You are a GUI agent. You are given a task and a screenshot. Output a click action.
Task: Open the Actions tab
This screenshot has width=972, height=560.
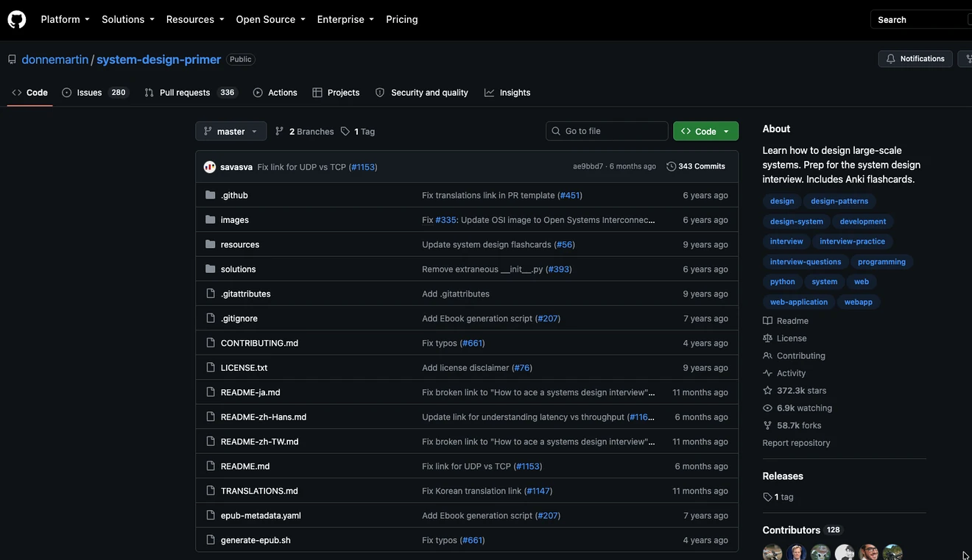pyautogui.click(x=275, y=93)
